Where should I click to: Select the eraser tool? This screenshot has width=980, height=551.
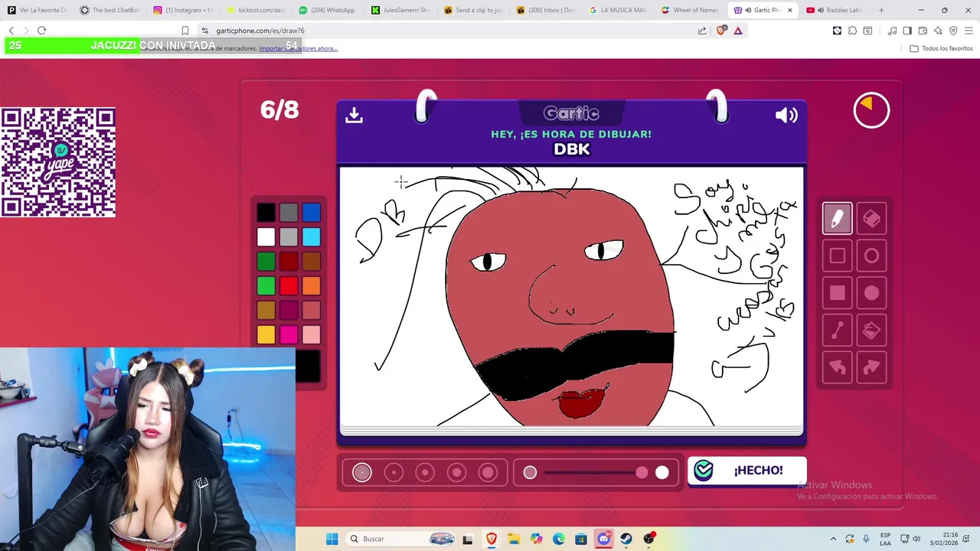click(x=871, y=219)
